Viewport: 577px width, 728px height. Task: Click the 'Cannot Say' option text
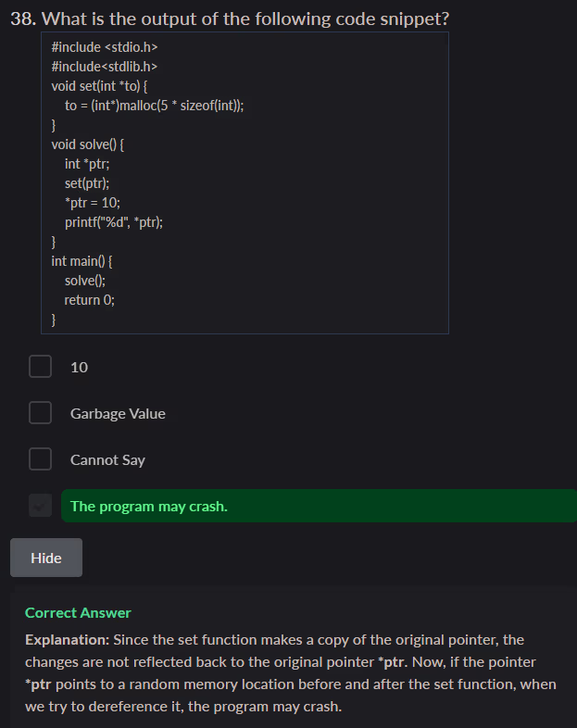[107, 460]
